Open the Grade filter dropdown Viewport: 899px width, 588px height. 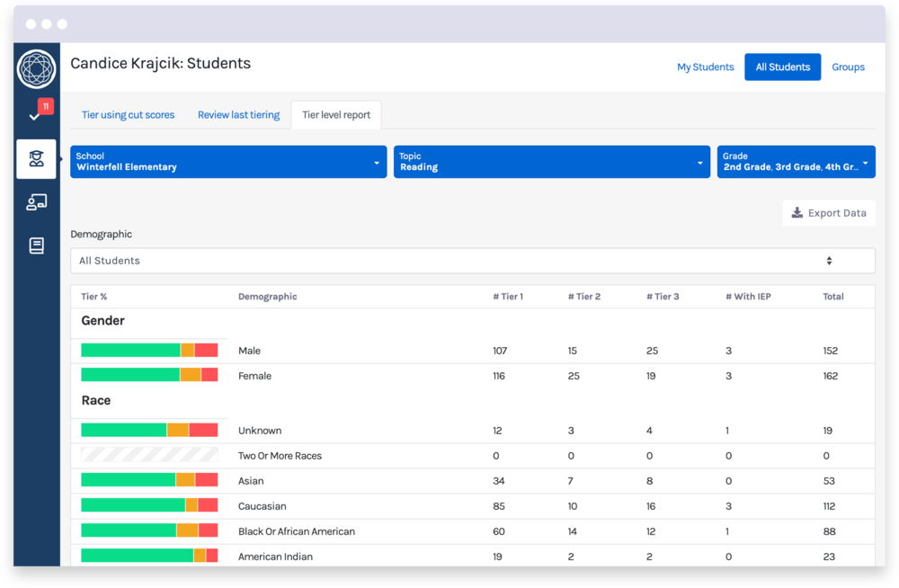[796, 162]
